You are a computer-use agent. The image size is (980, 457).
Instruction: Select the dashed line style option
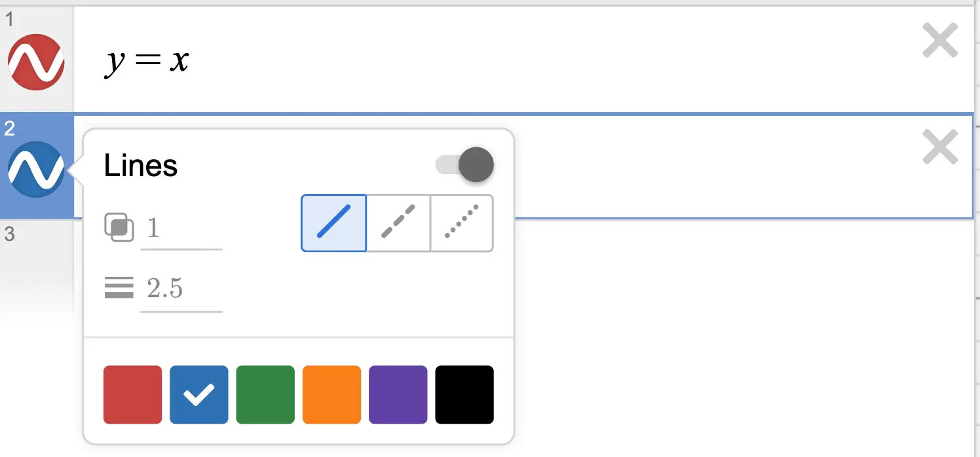click(x=398, y=223)
